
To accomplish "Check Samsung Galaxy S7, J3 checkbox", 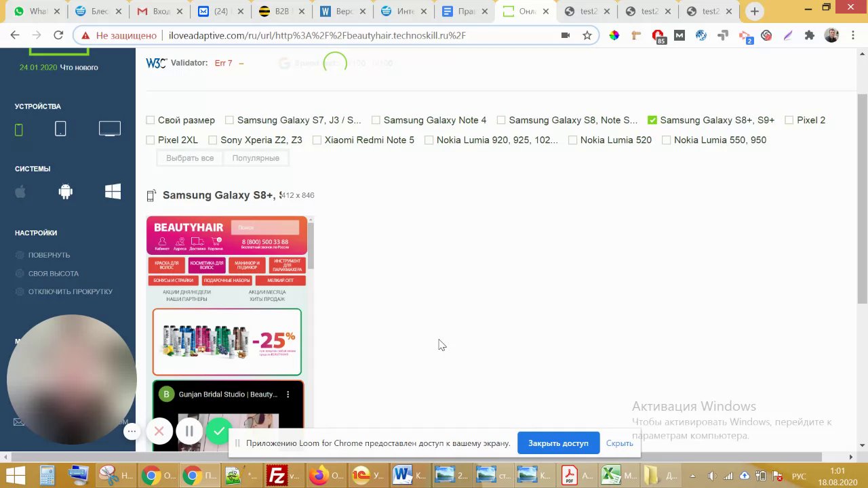I will 229,120.
